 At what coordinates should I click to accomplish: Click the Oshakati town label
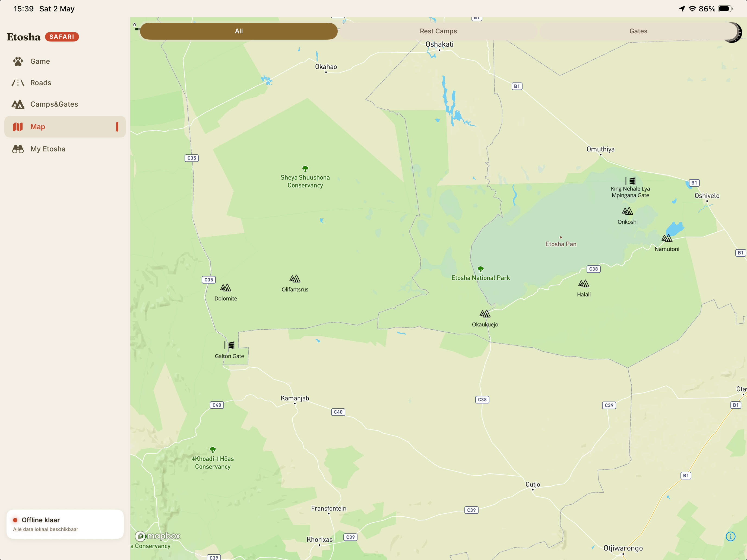(439, 44)
